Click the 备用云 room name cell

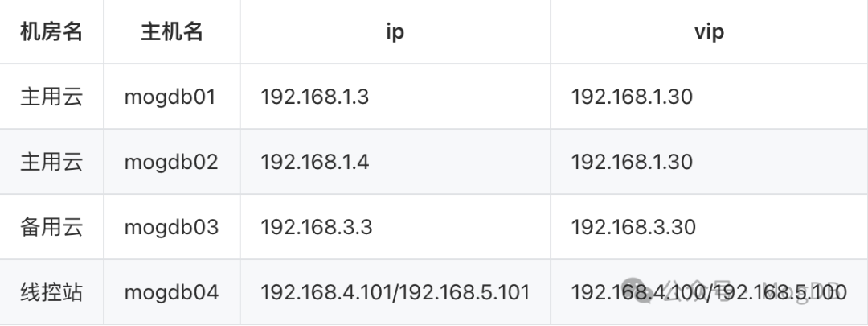51,227
